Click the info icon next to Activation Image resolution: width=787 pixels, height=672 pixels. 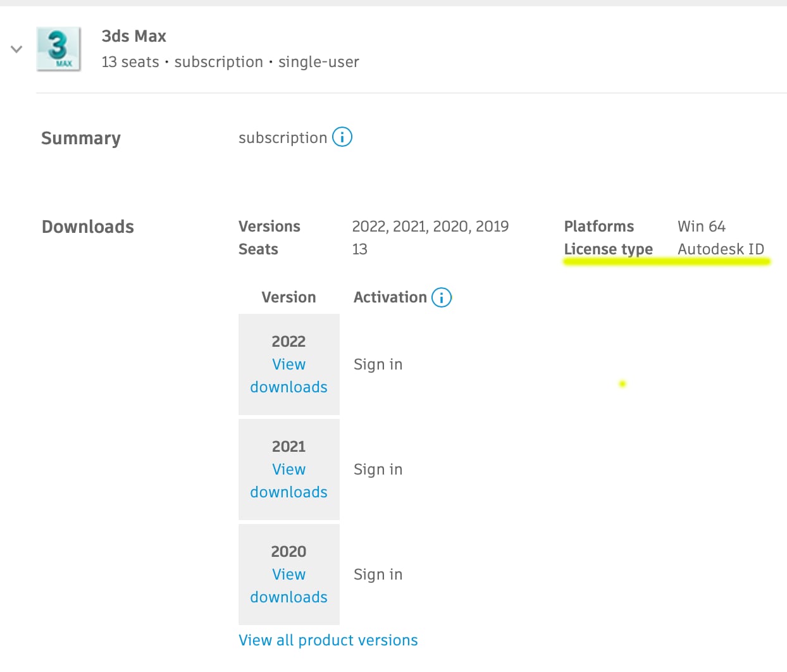[442, 297]
